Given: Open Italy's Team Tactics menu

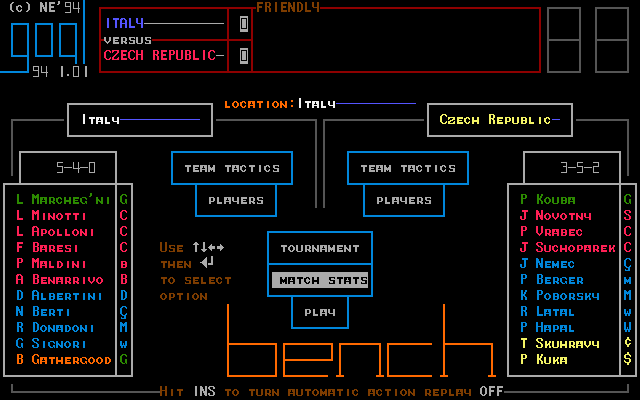Looking at the screenshot, I should point(232,168).
